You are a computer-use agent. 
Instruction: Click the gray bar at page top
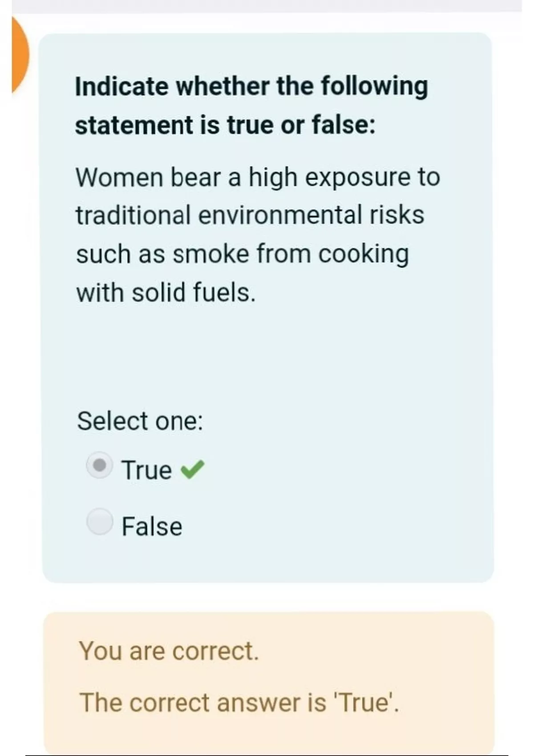267,6
